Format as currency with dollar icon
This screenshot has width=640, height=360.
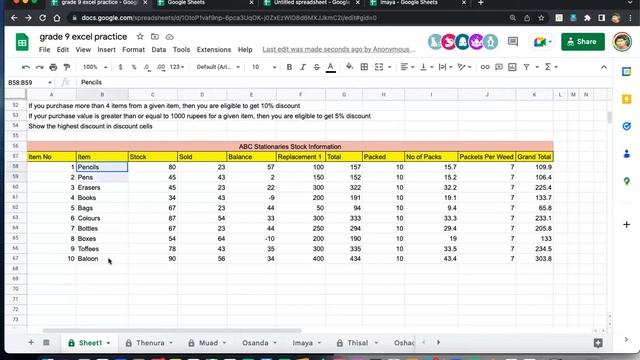point(120,67)
